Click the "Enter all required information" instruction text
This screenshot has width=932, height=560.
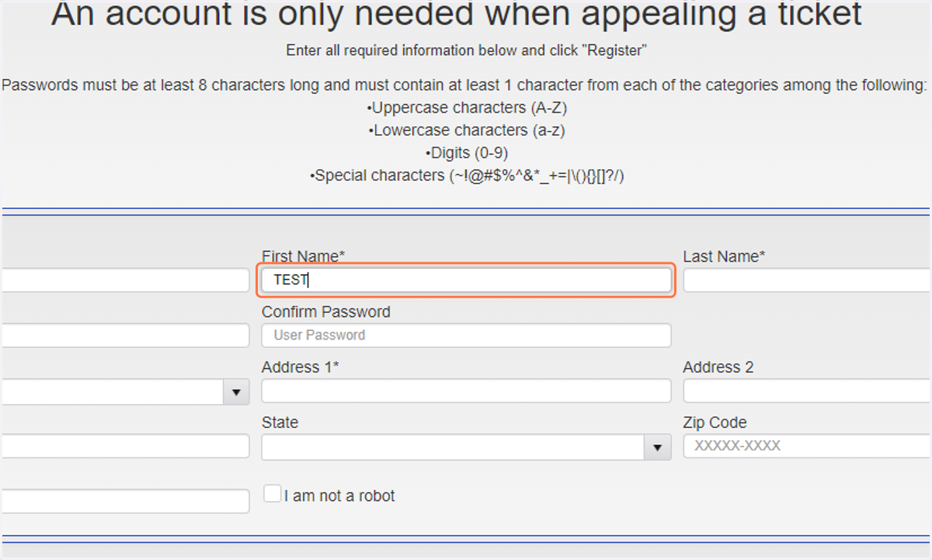[467, 51]
